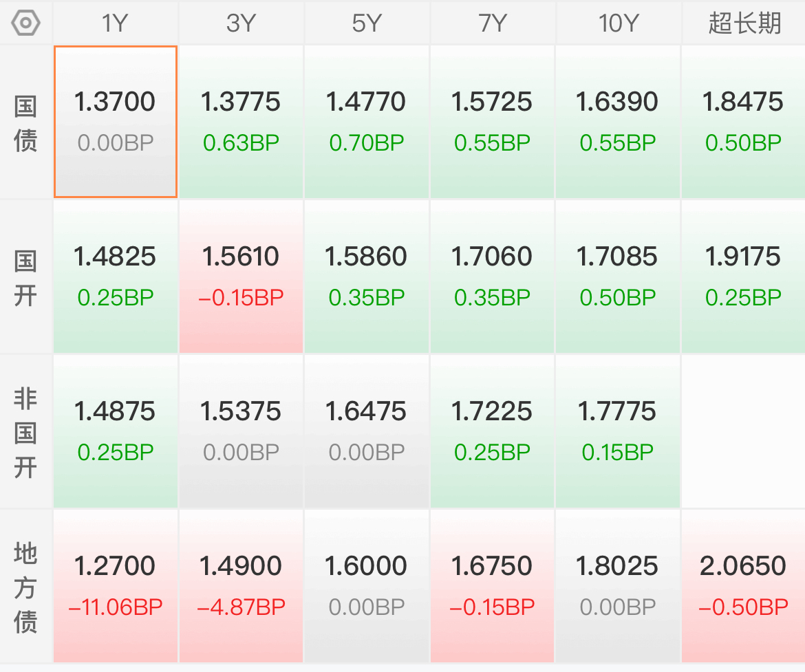This screenshot has height=672, width=805.
Task: Select the 国开 row label
Action: pos(25,279)
